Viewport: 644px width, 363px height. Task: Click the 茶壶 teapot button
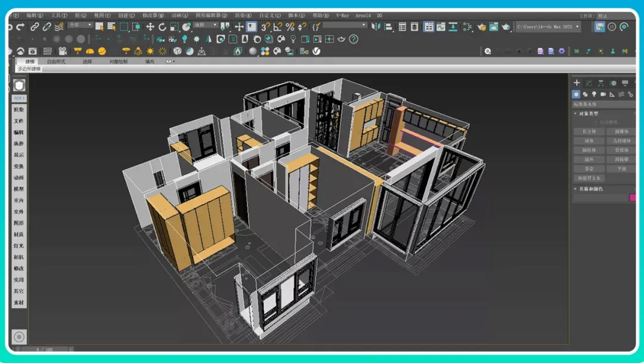(589, 169)
